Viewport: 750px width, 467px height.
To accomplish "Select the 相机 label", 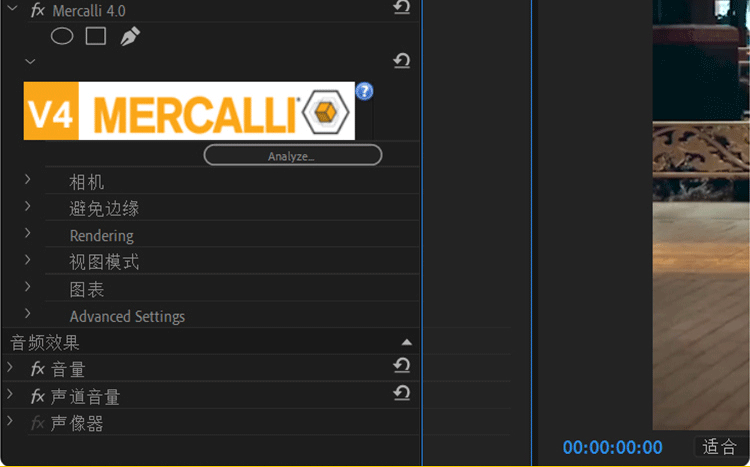I will click(87, 182).
